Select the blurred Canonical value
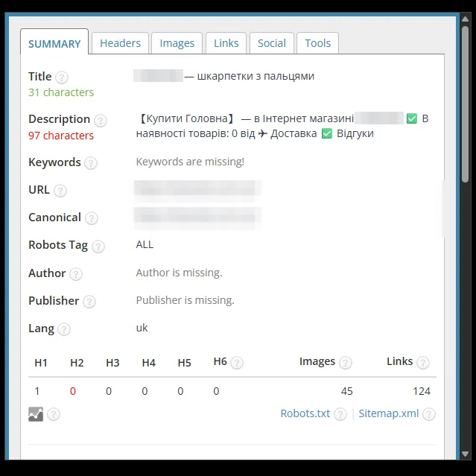Screen dimensions: 476x476 [198, 218]
